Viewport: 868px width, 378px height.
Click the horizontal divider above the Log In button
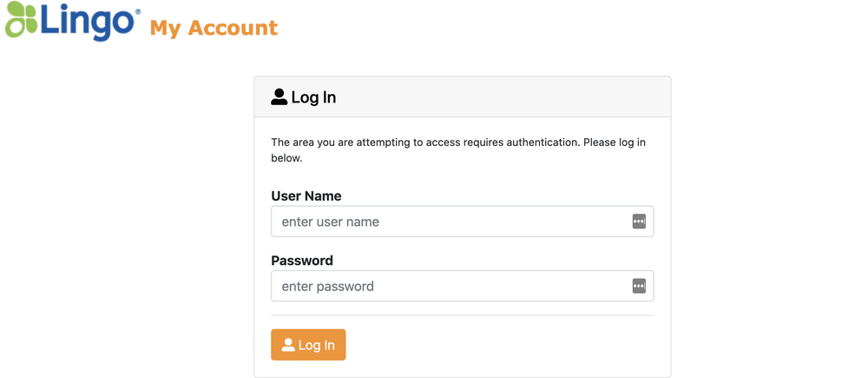point(463,315)
